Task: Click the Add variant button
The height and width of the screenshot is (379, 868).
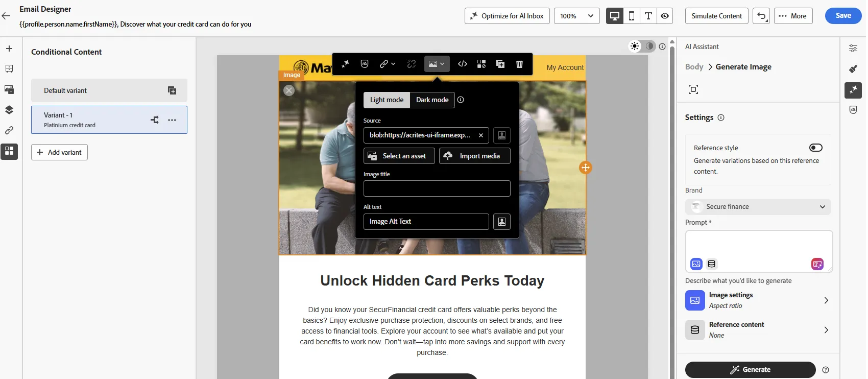Action: (x=59, y=152)
